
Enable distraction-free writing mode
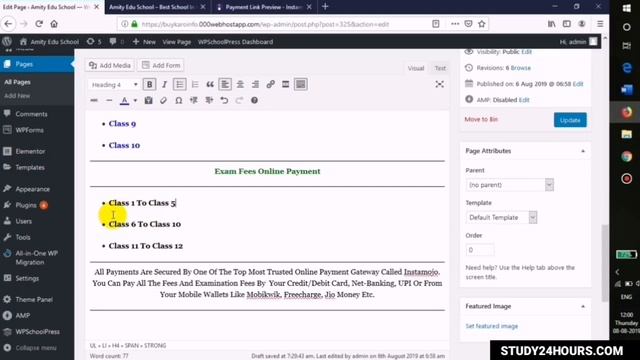440,84
